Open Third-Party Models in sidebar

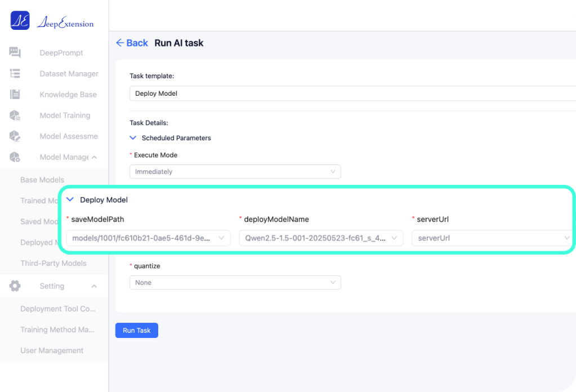coord(53,263)
